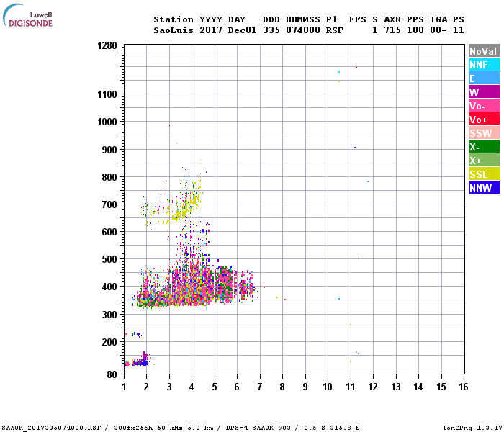Click frequency axis label 2

click(x=147, y=387)
